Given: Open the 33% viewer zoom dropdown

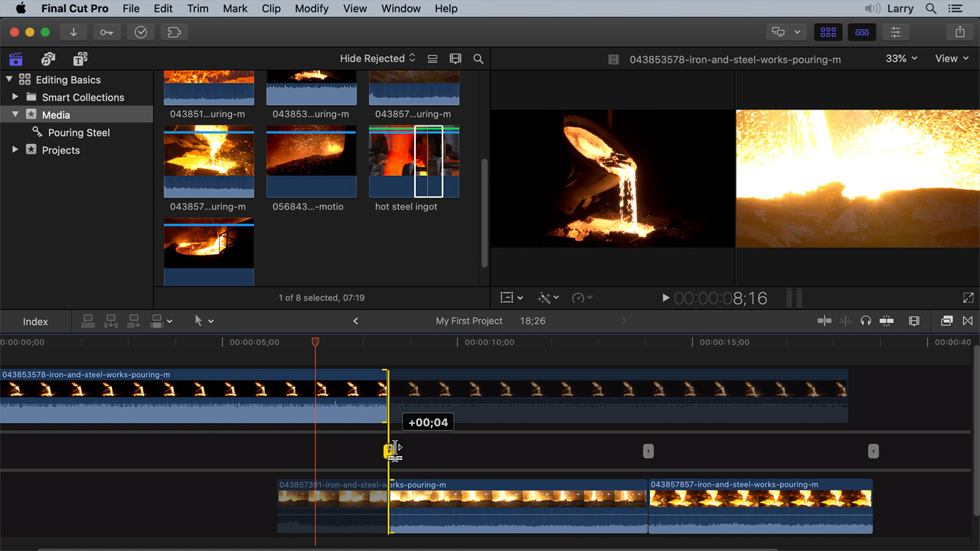Looking at the screenshot, I should (901, 58).
